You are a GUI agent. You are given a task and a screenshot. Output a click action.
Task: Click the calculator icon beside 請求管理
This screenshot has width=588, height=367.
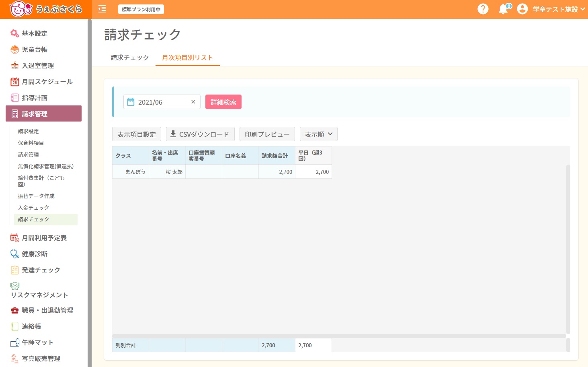coord(15,114)
